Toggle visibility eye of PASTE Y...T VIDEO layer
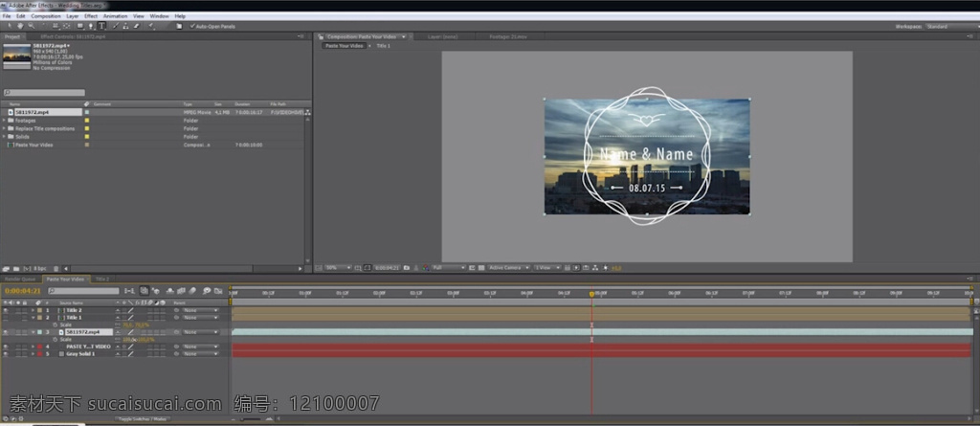 click(6, 347)
